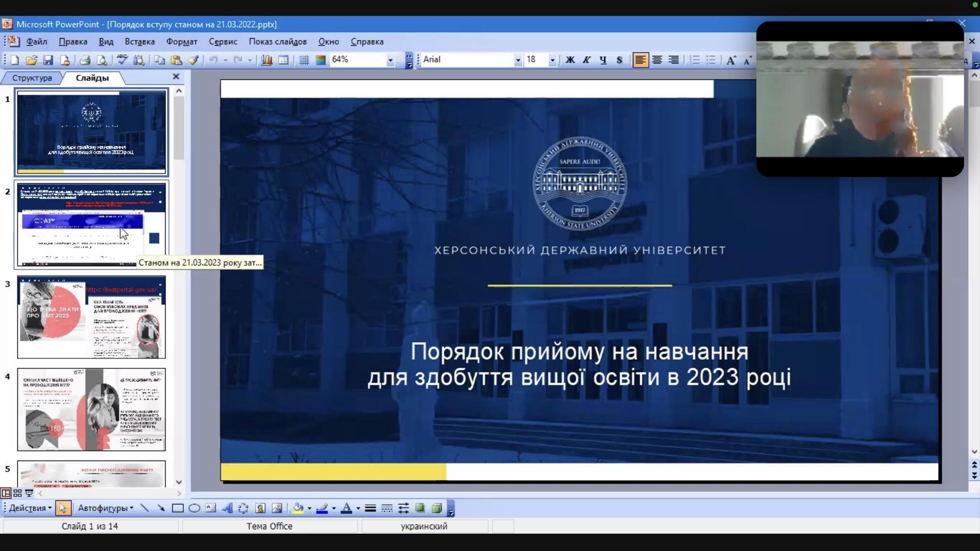Apply yellow fill color bucket
The image size is (980, 551).
[298, 508]
